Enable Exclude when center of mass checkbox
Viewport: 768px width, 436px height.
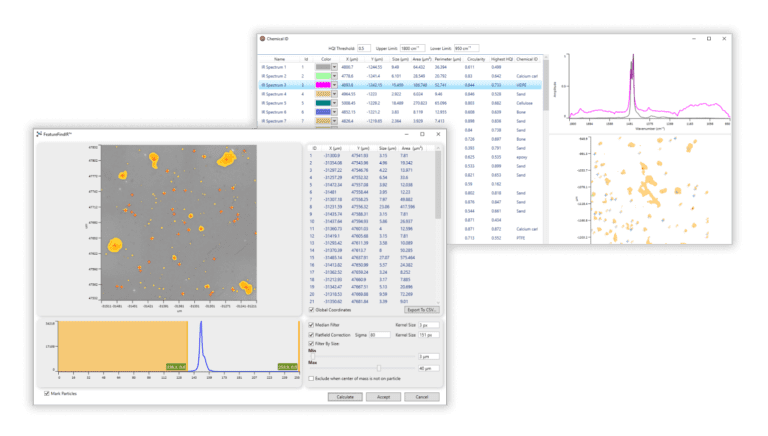click(x=311, y=379)
